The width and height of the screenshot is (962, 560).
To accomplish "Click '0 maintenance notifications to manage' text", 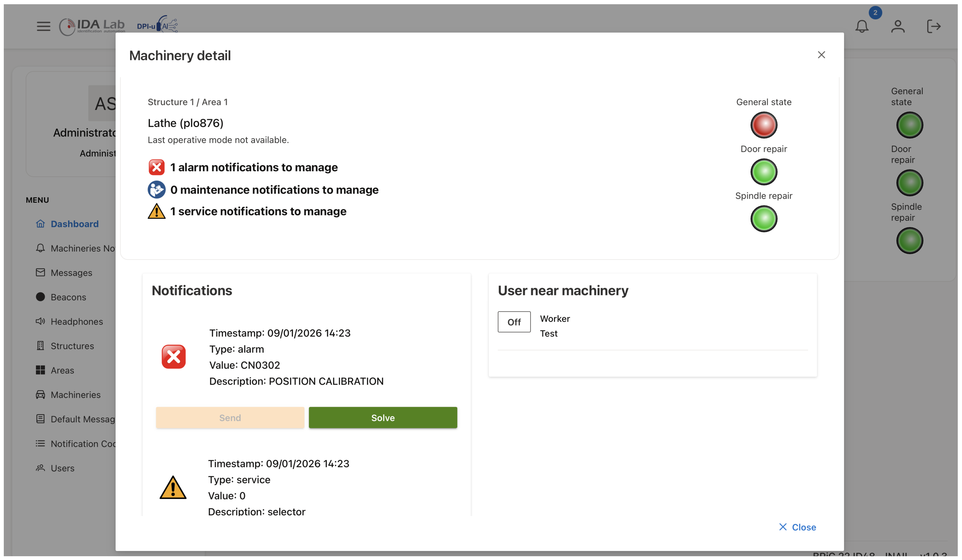I will tap(274, 190).
